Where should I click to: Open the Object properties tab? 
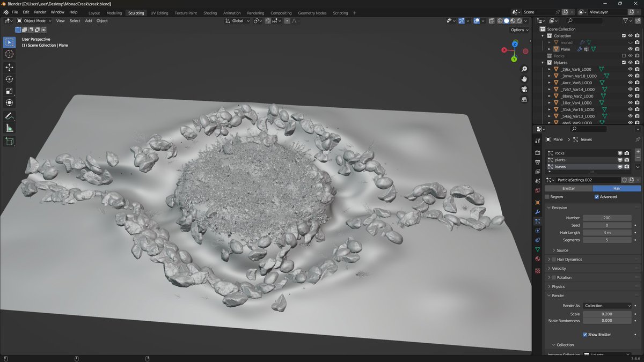538,202
